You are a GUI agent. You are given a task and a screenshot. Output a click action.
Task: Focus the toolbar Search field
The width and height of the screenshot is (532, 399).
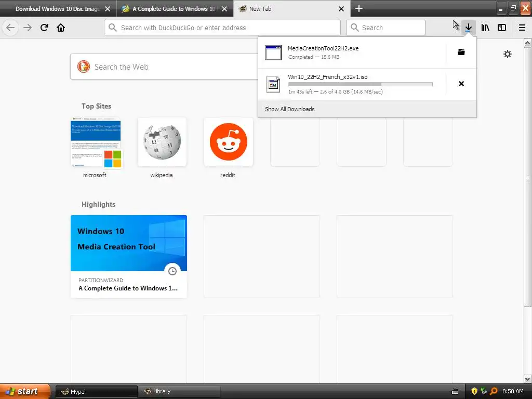(x=386, y=28)
